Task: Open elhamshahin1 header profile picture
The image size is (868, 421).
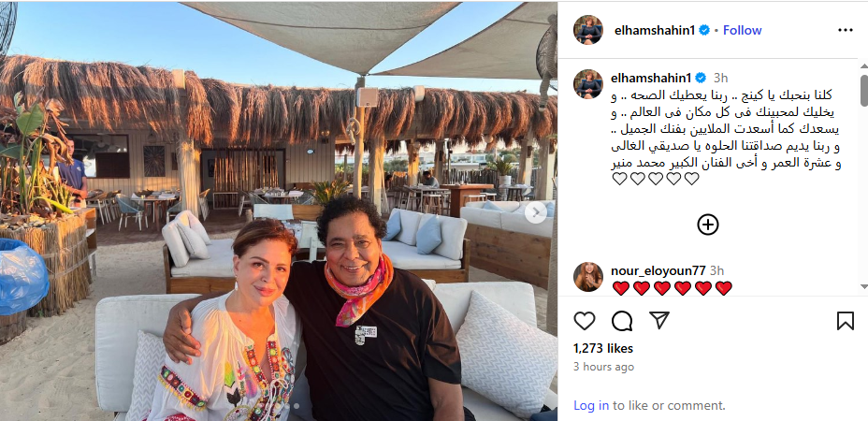Action: [x=588, y=30]
